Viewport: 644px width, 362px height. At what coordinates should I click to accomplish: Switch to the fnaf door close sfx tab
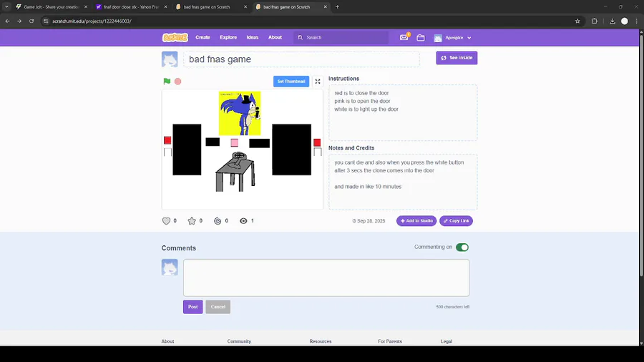(x=132, y=6)
